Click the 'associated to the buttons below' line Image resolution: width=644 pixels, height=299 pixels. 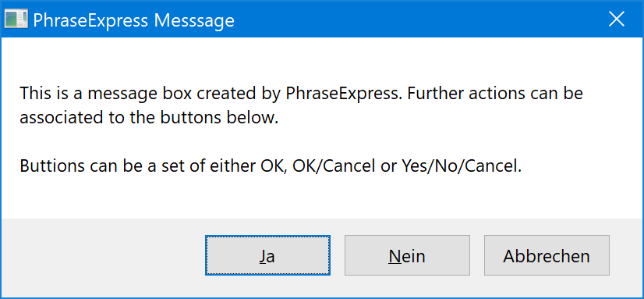point(149,119)
